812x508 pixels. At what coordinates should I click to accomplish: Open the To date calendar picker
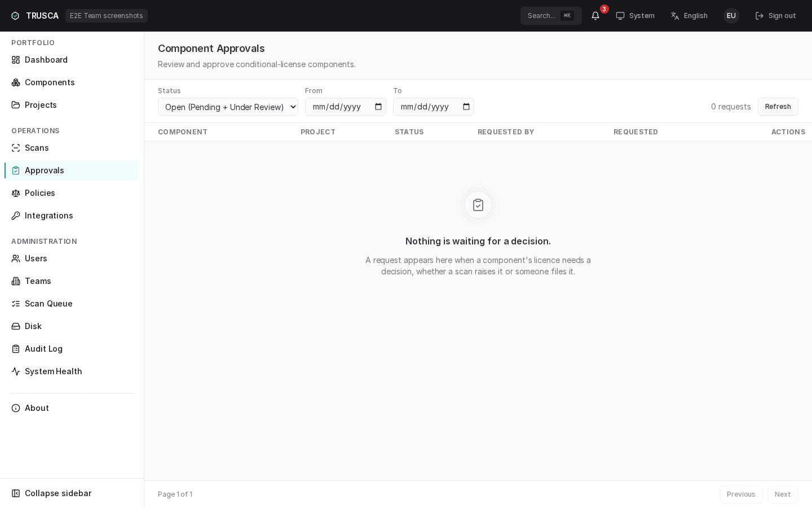point(466,107)
